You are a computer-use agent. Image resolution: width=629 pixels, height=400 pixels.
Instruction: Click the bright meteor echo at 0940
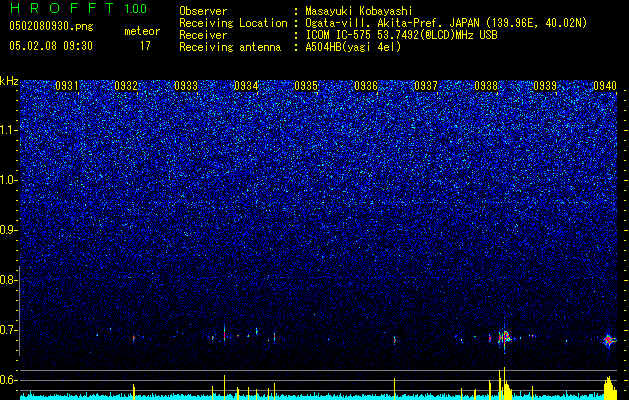609,341
